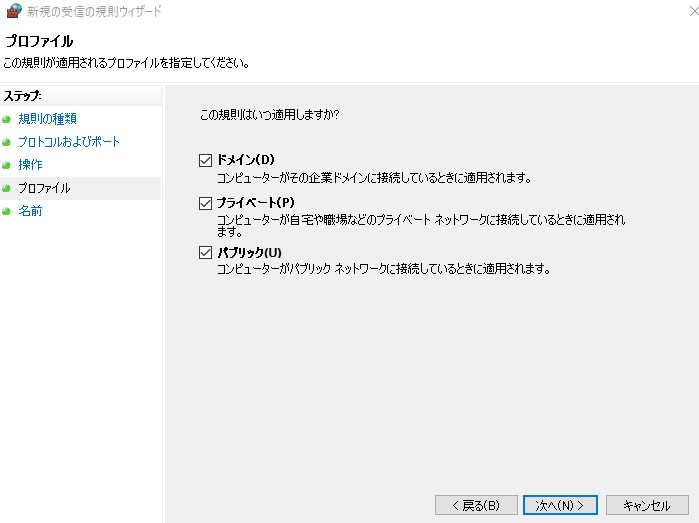Click the ドメイン description about 企業ドメイン
The height and width of the screenshot is (523, 699).
pos(374,178)
